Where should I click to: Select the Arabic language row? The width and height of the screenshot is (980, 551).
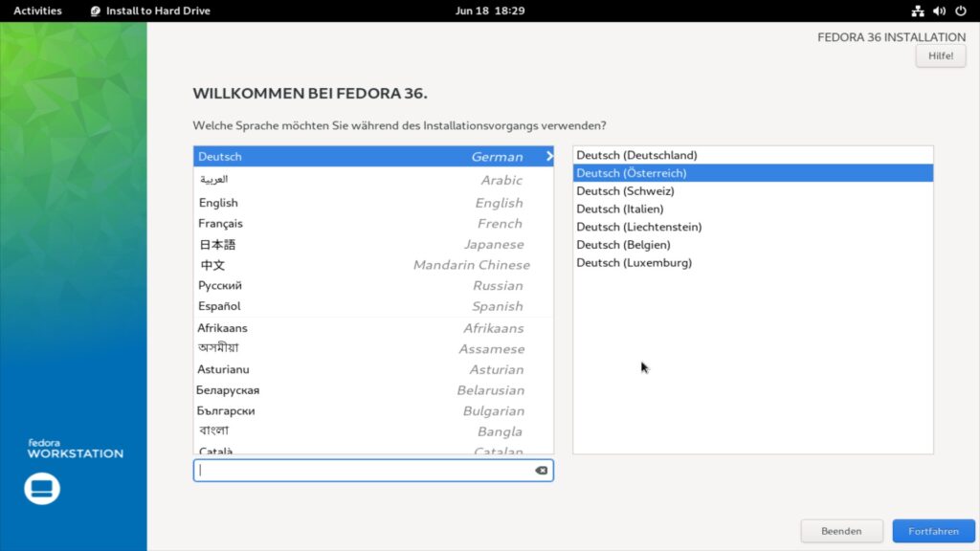[373, 180]
